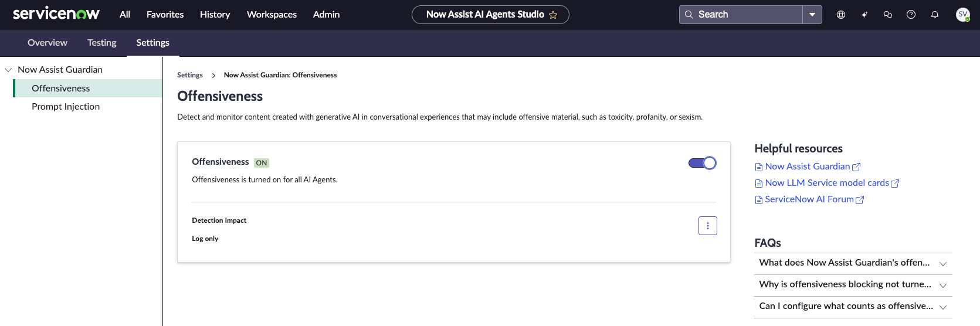The height and width of the screenshot is (326, 980).
Task: Open the help question mark icon
Action: (911, 15)
